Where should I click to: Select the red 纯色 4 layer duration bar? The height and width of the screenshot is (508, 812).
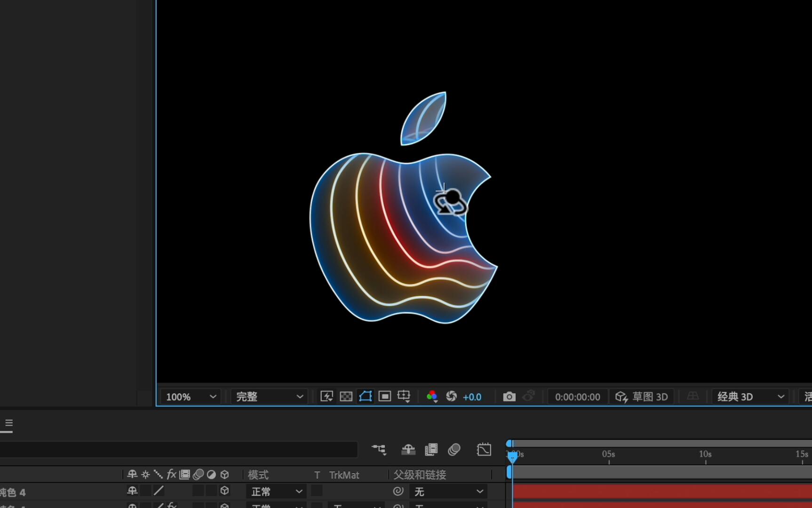[662, 492]
